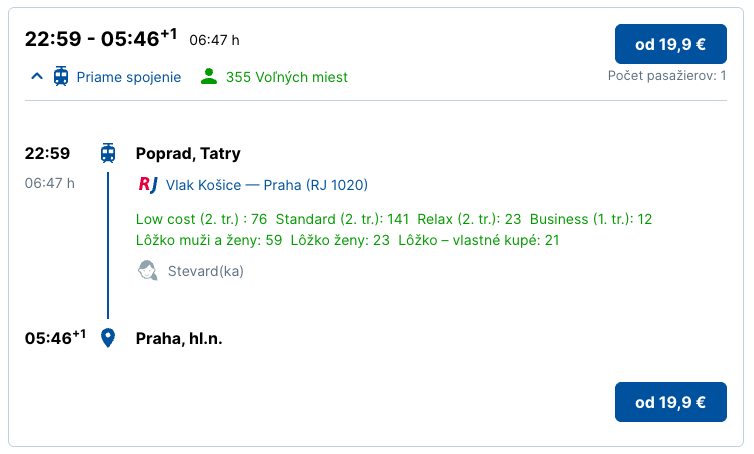Image resolution: width=754 pixels, height=454 pixels.
Task: Collapse the connection details chevron
Action: pyautogui.click(x=37, y=76)
